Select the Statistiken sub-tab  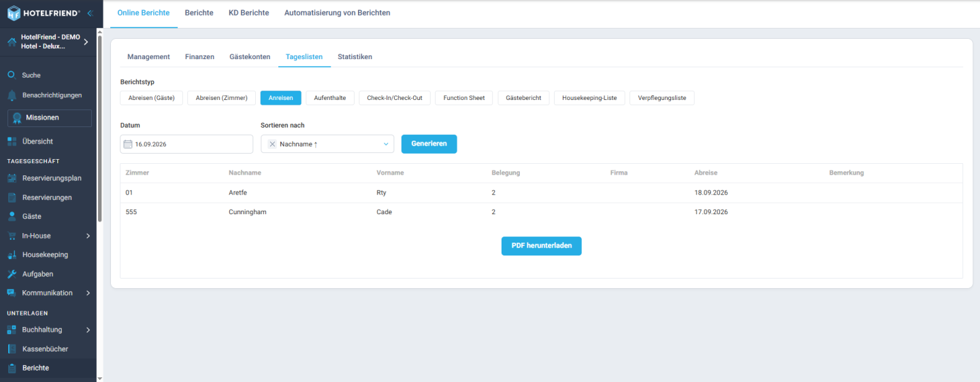[355, 56]
